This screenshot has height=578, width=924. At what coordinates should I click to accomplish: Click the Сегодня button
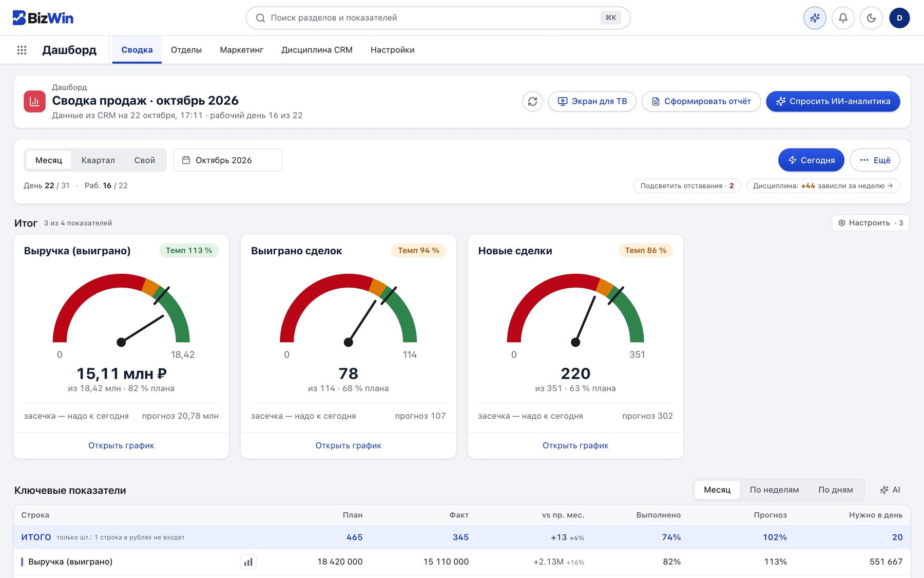click(x=811, y=160)
